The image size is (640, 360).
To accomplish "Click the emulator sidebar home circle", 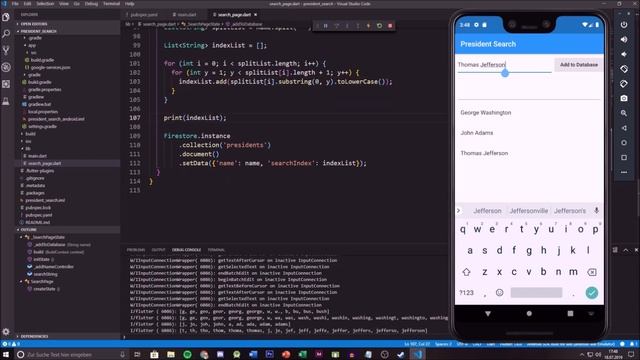I will [x=624, y=142].
